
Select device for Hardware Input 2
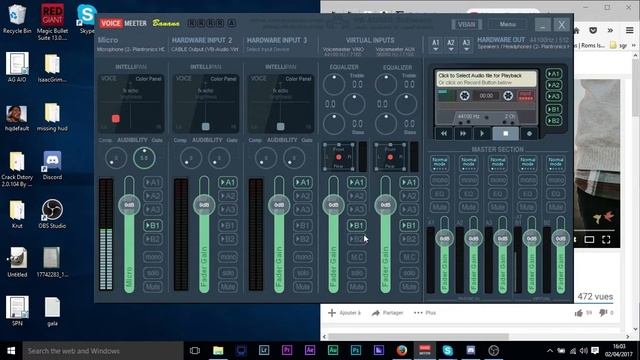click(x=205, y=49)
